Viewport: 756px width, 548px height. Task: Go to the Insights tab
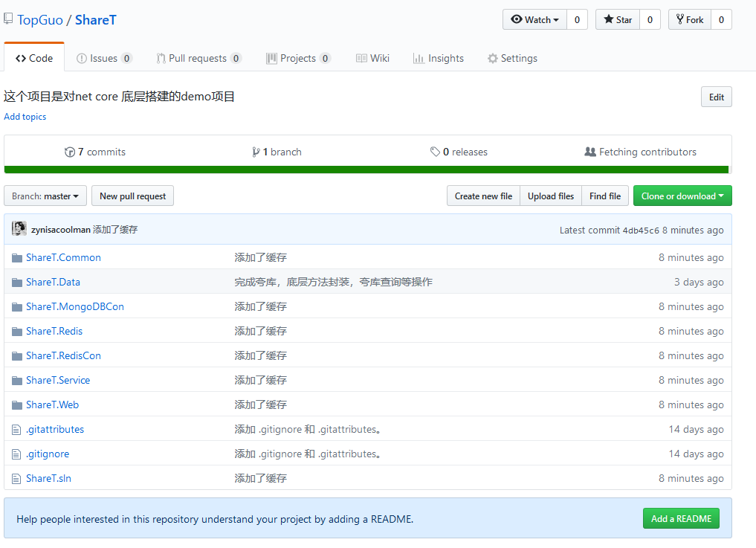[439, 59]
